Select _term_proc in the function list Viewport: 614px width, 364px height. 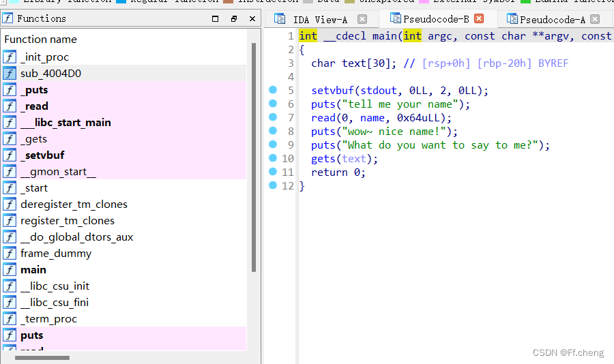pyautogui.click(x=49, y=319)
